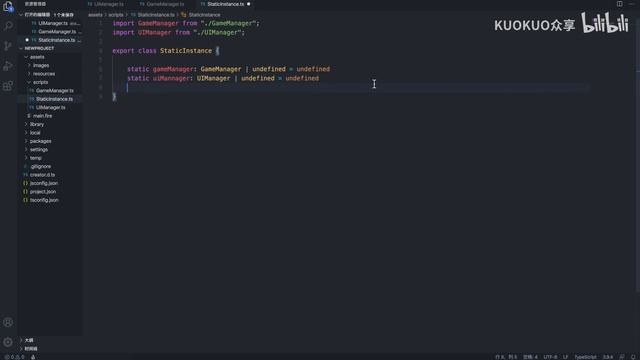Open the Run and Debug view
Image resolution: width=640 pixels, height=360 pixels.
pos(8,66)
